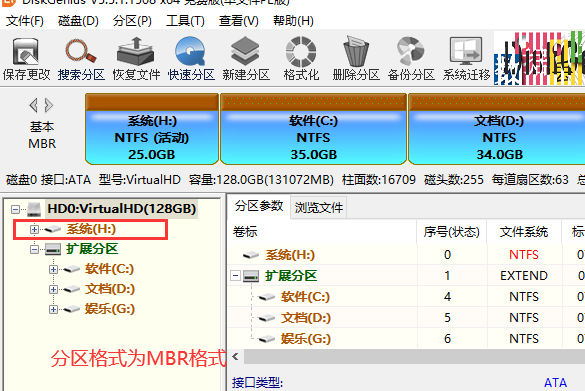The image size is (585, 391).
Task: Expand the 系统(H:) tree node
Action: click(34, 229)
